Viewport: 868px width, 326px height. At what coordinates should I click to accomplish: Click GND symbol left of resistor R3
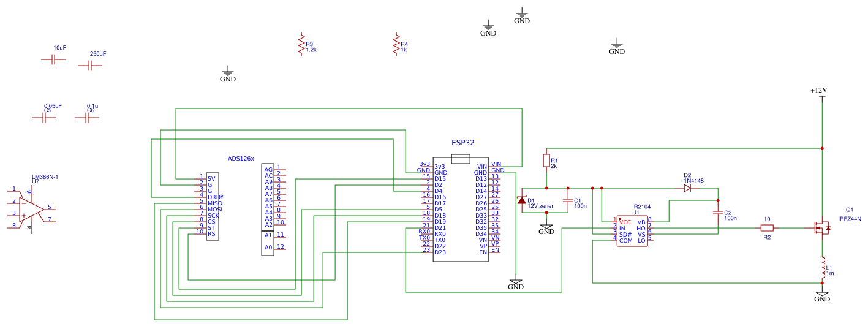(x=228, y=75)
